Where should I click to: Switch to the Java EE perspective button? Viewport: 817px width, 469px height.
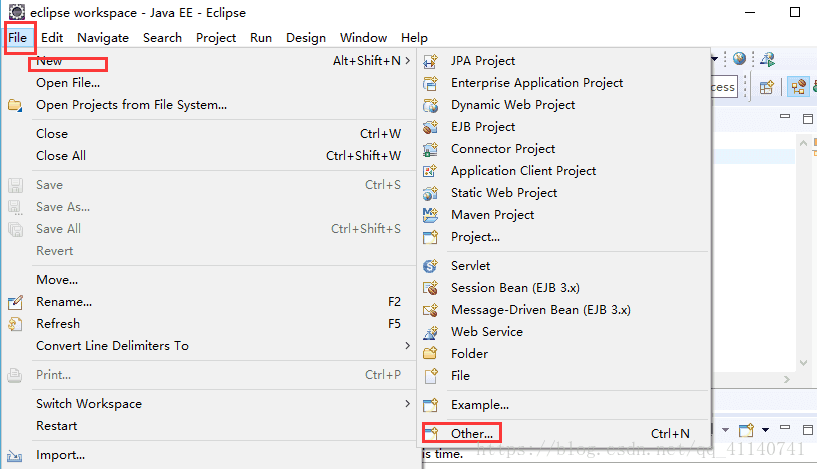point(798,87)
